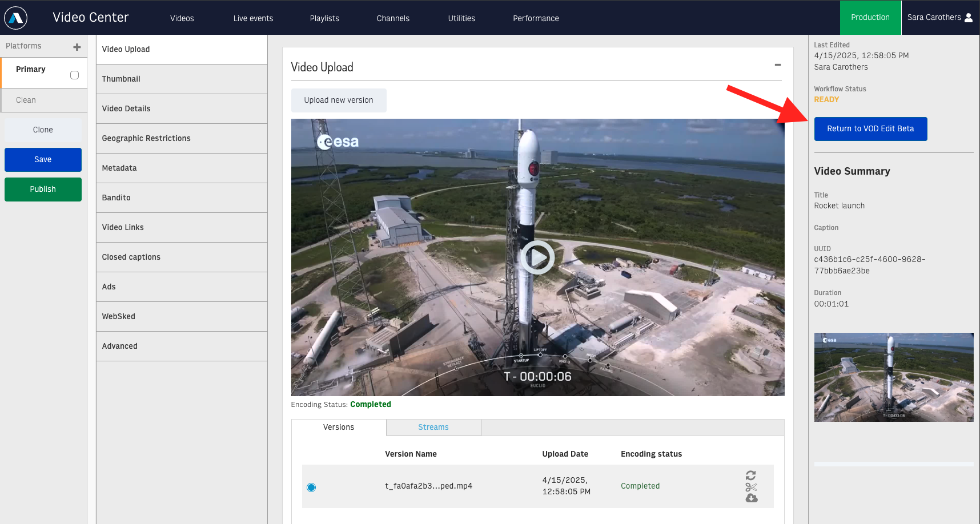Publish the video with the green button

pos(43,190)
